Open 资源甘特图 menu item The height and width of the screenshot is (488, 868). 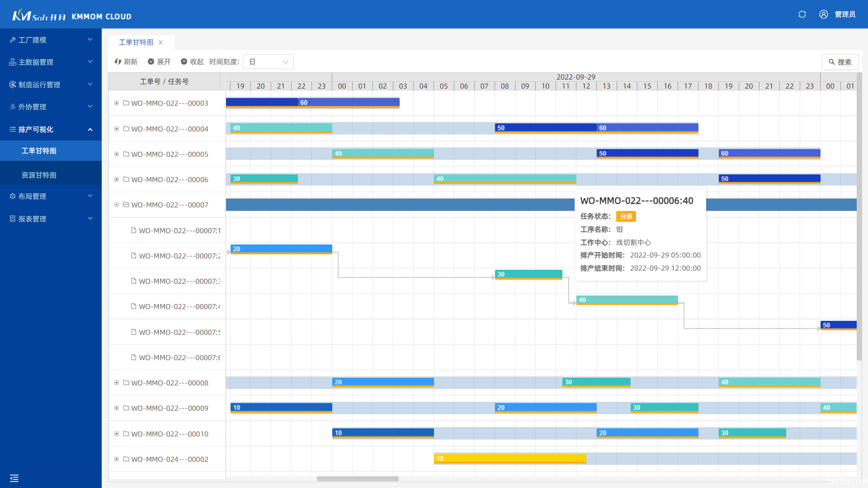point(39,175)
